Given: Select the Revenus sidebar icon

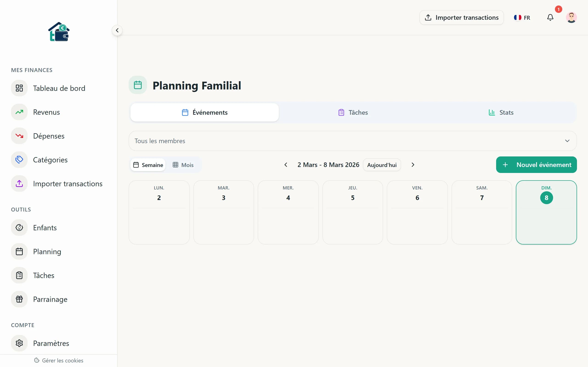Looking at the screenshot, I should pyautogui.click(x=19, y=112).
